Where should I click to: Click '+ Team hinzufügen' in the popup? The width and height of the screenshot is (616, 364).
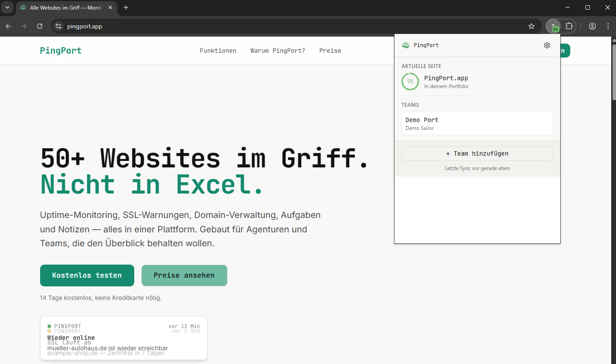pos(477,153)
